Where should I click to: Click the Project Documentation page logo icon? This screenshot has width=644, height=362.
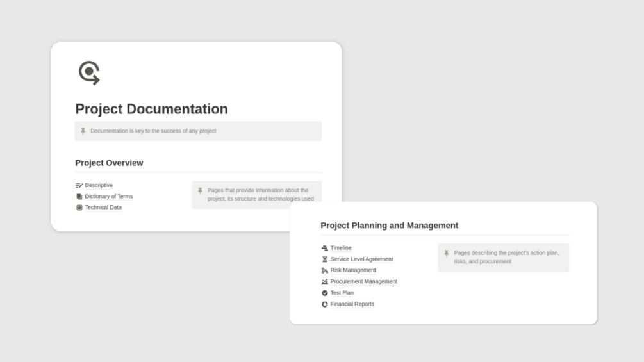[x=89, y=72]
